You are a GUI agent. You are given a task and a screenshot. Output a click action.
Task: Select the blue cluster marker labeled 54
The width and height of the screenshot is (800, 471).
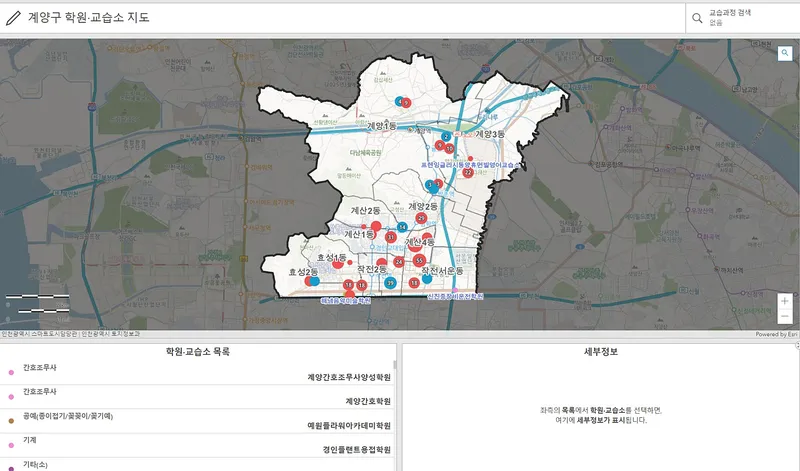[401, 228]
